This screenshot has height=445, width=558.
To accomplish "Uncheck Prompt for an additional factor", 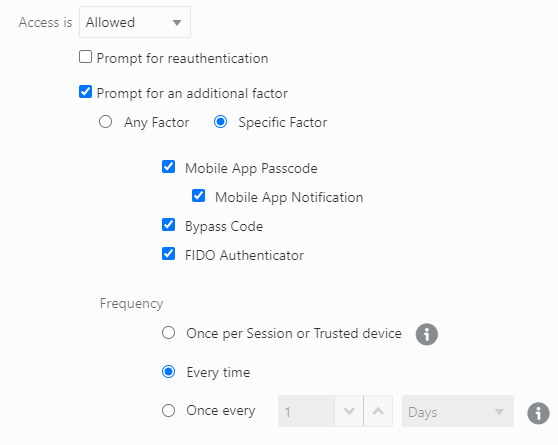I will 85,91.
